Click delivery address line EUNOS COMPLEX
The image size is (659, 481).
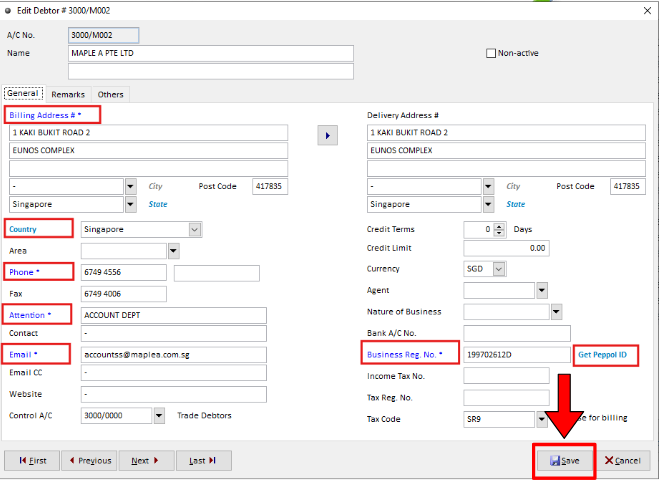tap(506, 151)
